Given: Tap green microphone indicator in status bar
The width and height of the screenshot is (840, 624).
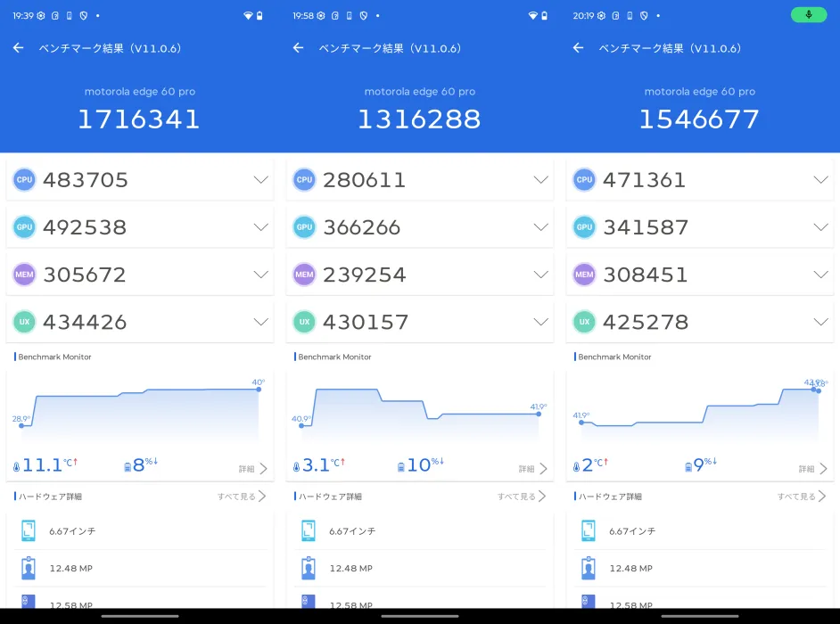Looking at the screenshot, I should (809, 15).
